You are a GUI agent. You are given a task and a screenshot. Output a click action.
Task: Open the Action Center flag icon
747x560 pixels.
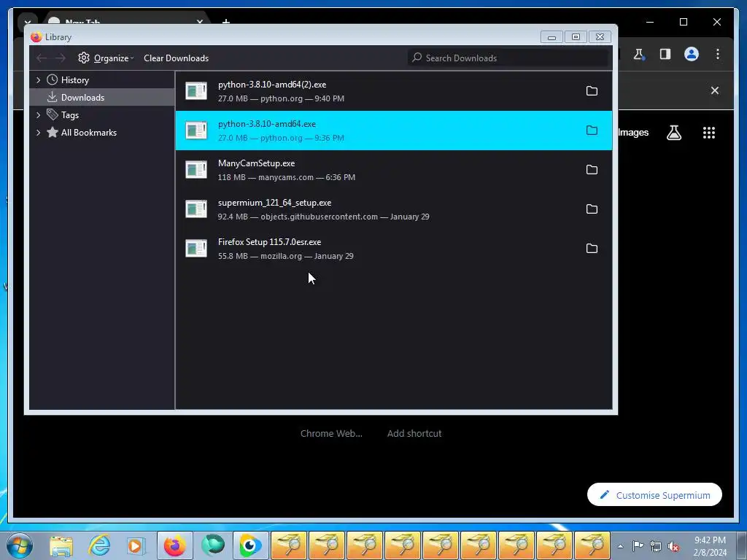(638, 546)
